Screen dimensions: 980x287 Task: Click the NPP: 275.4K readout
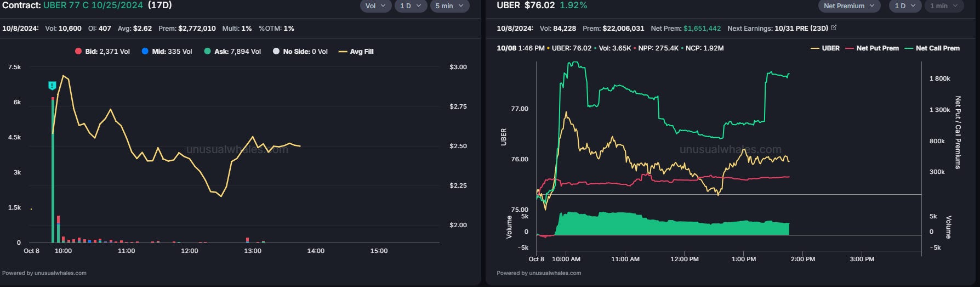pyautogui.click(x=659, y=48)
